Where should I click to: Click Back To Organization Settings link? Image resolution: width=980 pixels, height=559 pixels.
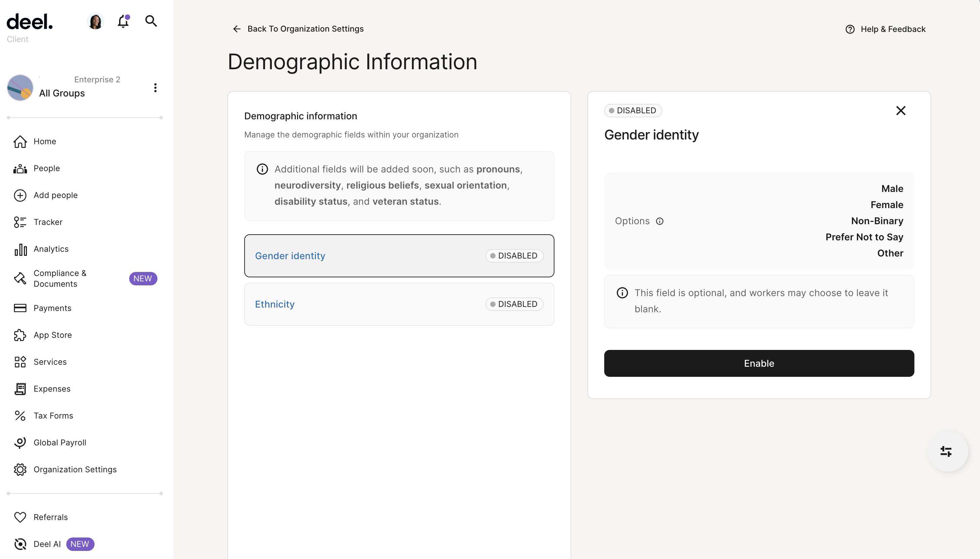click(305, 29)
